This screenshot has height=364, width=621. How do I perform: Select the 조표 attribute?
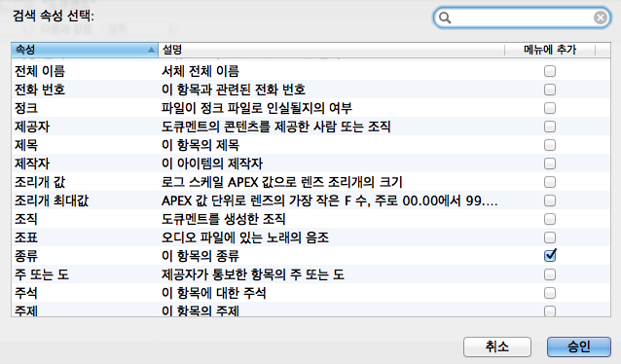26,237
